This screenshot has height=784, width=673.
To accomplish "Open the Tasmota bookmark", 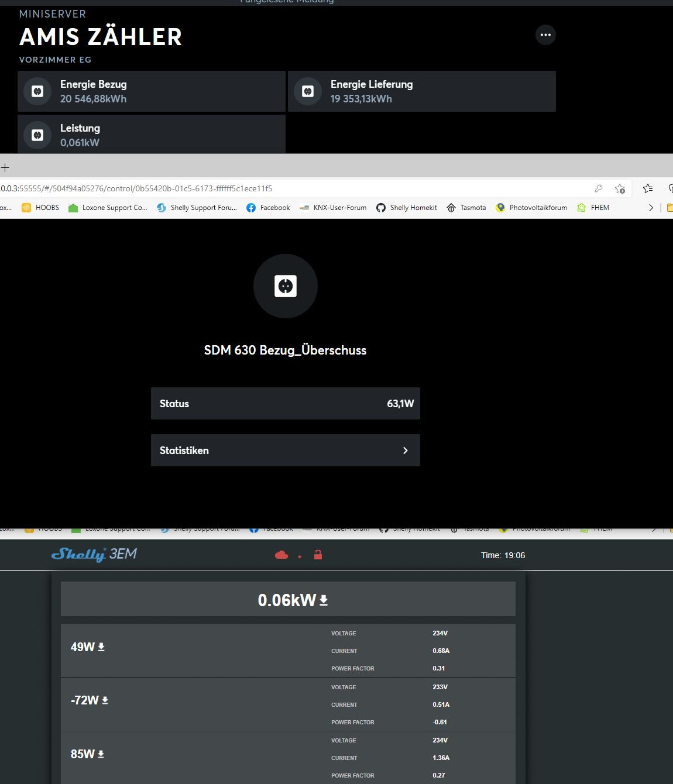I will [466, 208].
